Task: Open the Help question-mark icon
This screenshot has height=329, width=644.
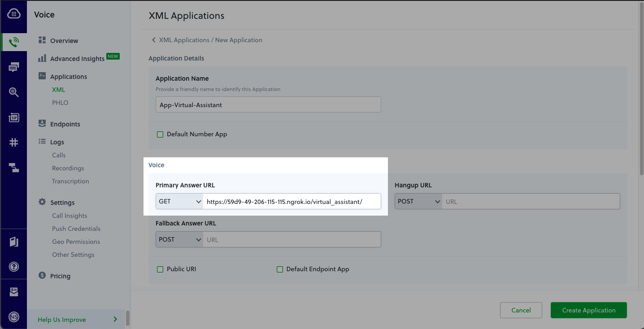Action: click(x=13, y=266)
